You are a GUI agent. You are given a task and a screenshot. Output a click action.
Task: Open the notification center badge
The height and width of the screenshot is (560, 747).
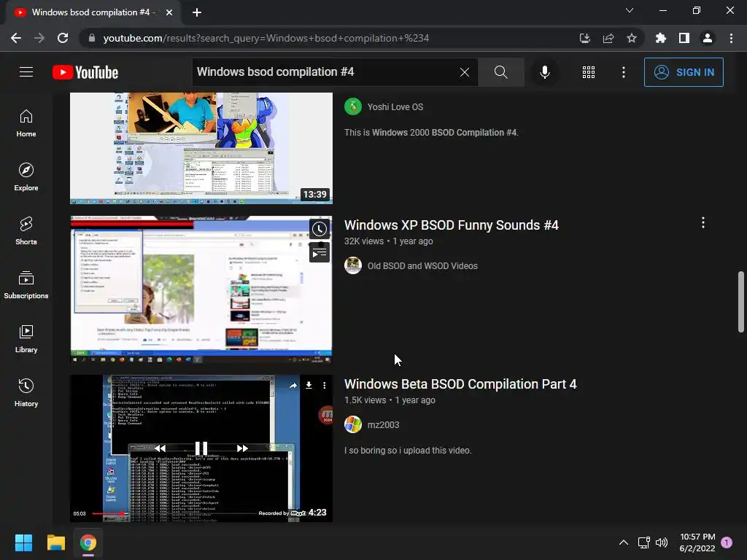(727, 542)
